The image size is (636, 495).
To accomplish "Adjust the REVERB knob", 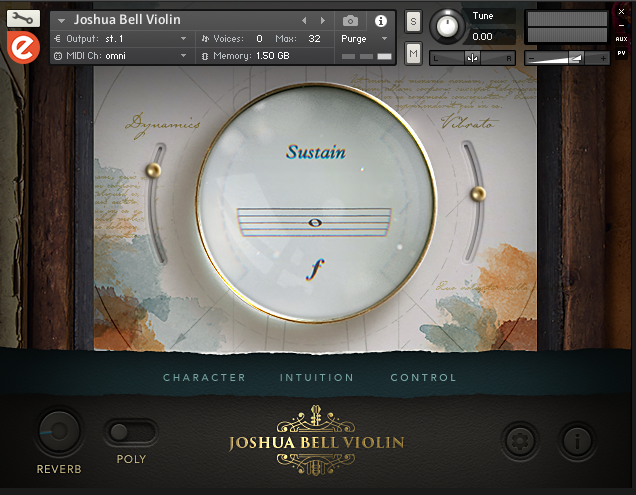I will pos(59,432).
